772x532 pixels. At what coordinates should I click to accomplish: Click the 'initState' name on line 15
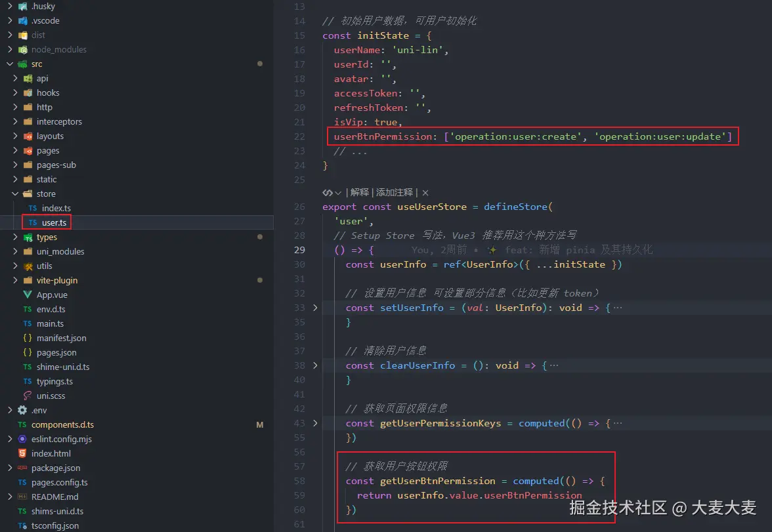[383, 35]
